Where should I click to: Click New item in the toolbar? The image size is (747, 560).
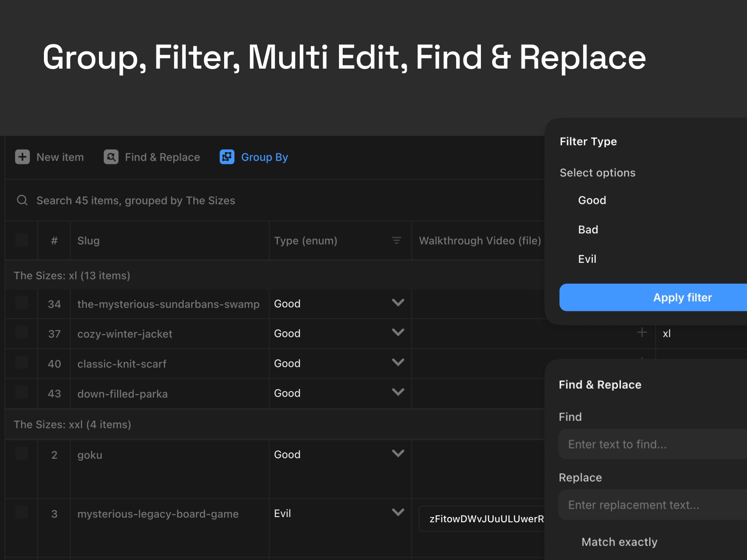[x=60, y=157]
